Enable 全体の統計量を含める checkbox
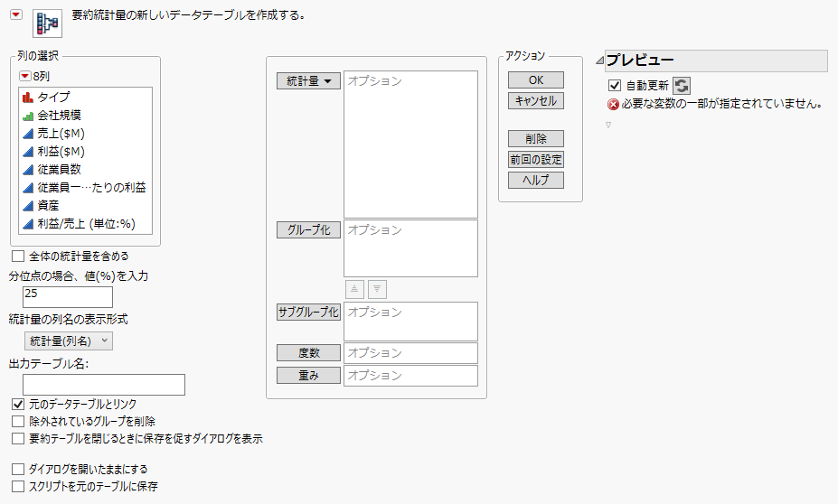The height and width of the screenshot is (504, 838). coord(18,257)
